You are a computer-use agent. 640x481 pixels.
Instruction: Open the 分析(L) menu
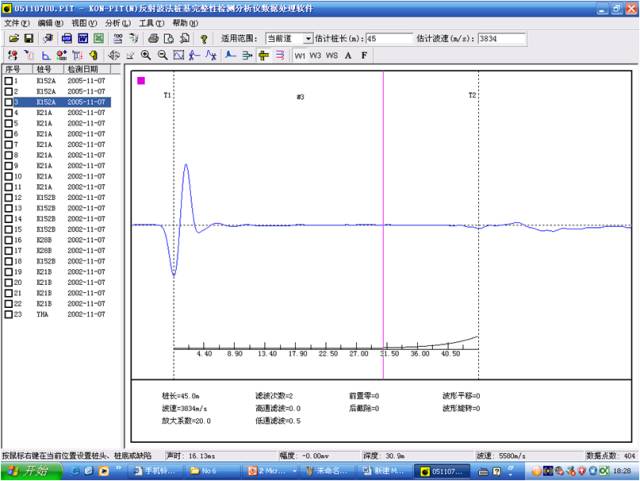click(x=118, y=23)
